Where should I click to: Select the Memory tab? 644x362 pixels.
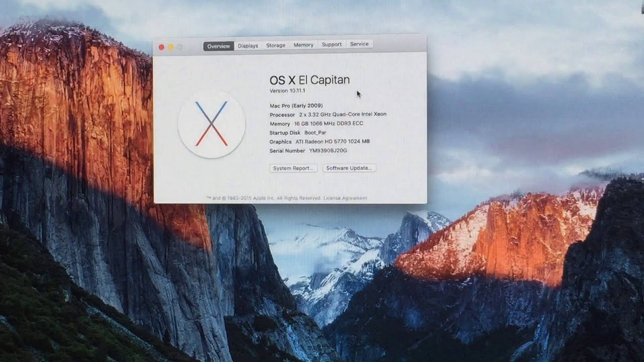[303, 45]
